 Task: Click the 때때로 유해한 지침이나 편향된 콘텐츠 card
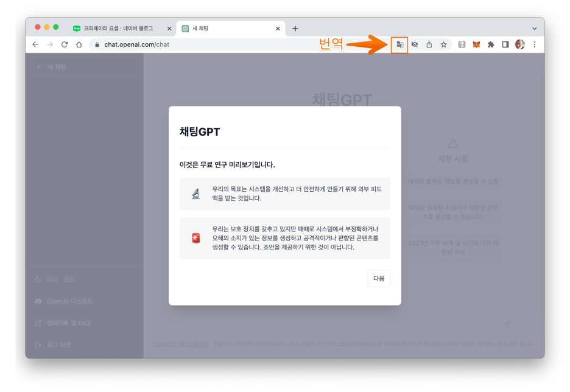coord(453,212)
